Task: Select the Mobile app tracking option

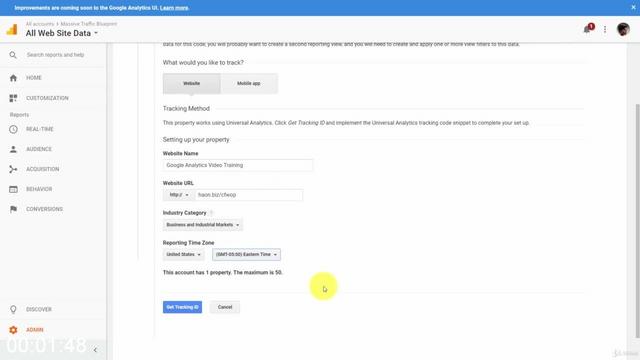Action: click(249, 84)
